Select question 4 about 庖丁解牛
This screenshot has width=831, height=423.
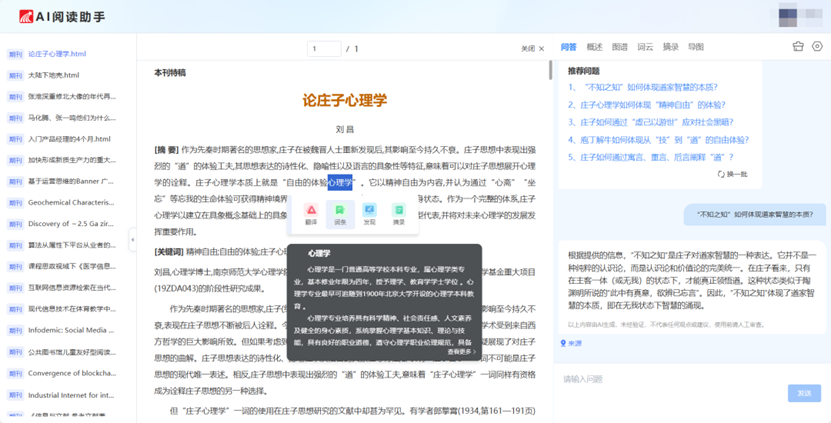(658, 139)
